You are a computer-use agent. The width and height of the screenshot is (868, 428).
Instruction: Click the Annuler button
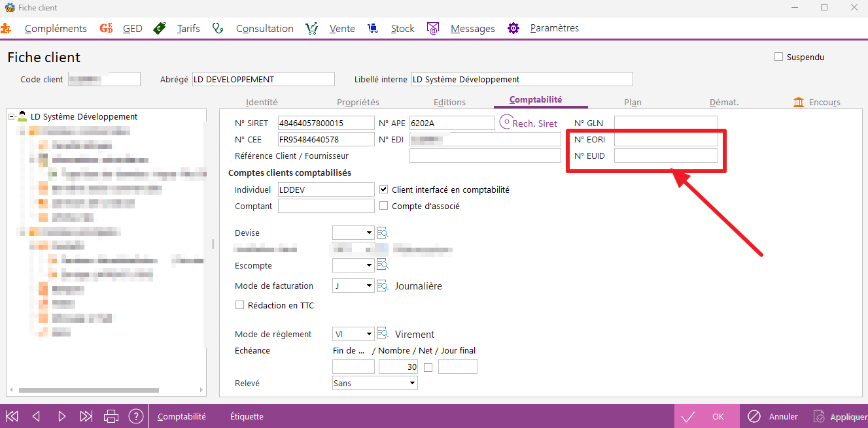click(x=773, y=416)
